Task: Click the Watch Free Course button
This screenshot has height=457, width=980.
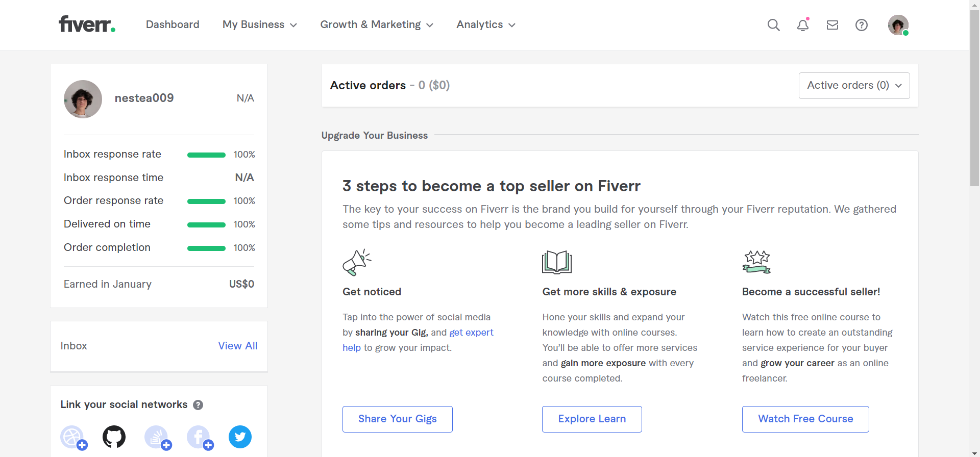Action: 805,419
